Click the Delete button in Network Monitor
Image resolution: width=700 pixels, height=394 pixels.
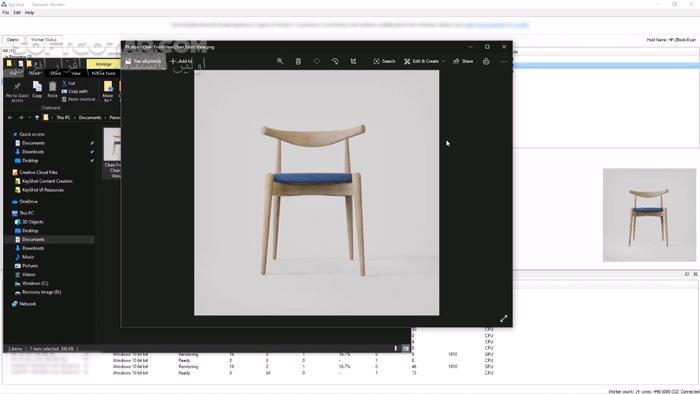(x=13, y=40)
